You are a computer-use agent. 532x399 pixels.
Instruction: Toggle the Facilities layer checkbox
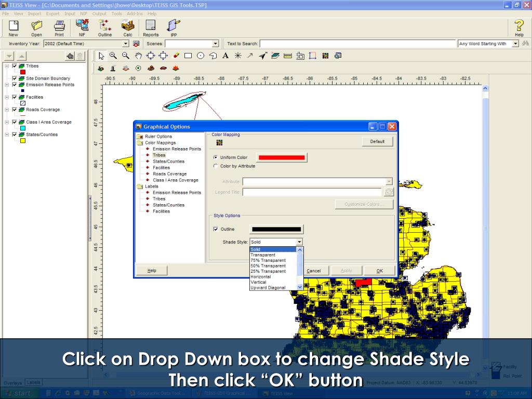tap(15, 97)
